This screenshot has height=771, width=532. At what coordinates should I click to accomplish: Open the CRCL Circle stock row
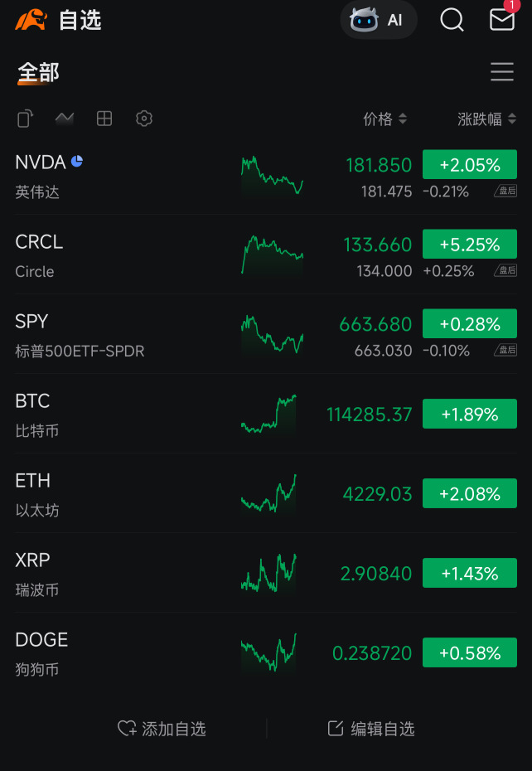point(266,255)
